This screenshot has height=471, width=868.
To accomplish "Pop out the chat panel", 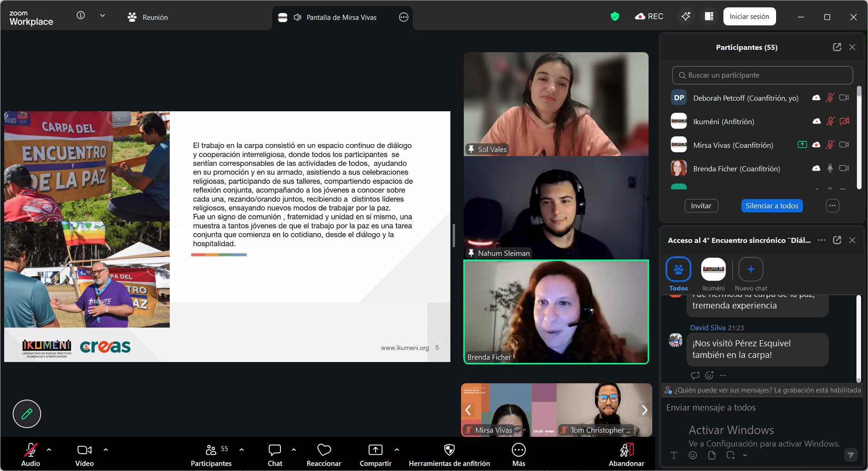I will point(837,240).
